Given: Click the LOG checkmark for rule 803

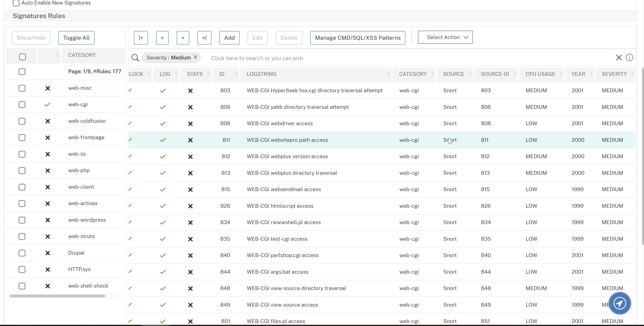Looking at the screenshot, I should pyautogui.click(x=163, y=91).
